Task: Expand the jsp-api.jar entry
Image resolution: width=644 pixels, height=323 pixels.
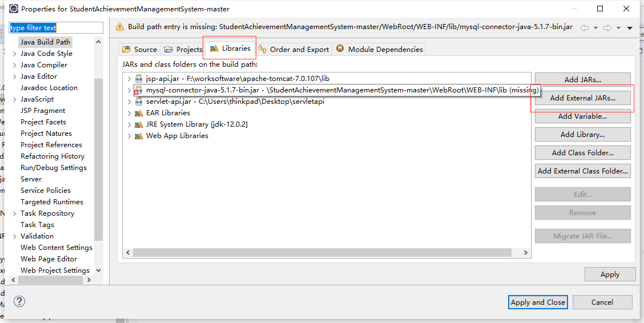Action: coord(130,79)
